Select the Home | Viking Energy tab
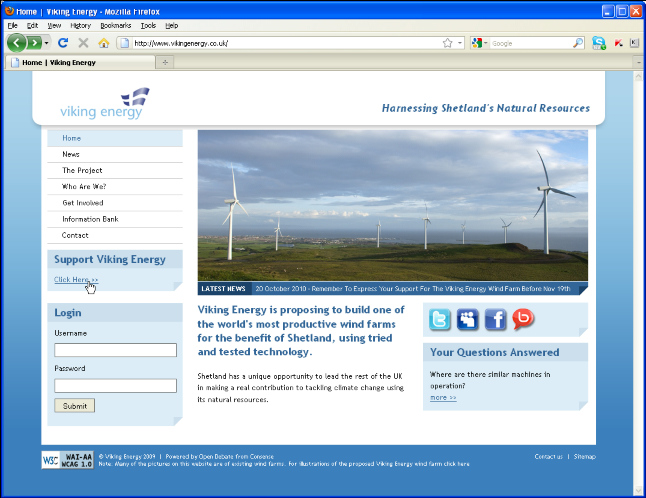 point(81,62)
